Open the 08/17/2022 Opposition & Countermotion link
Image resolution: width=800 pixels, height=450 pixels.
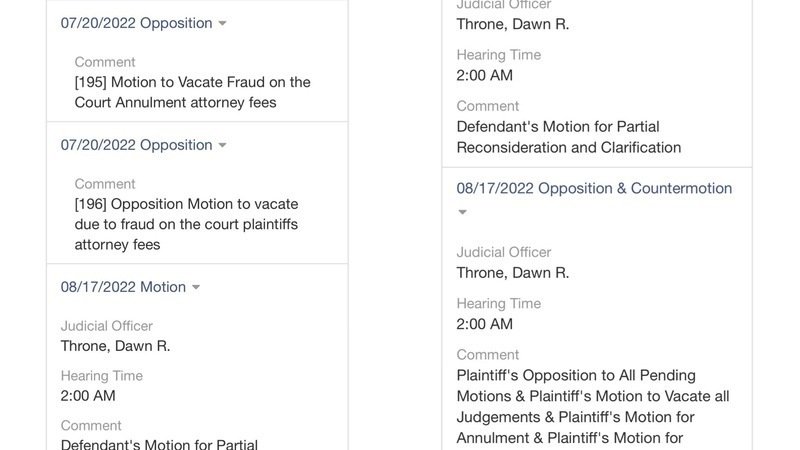pyautogui.click(x=594, y=188)
